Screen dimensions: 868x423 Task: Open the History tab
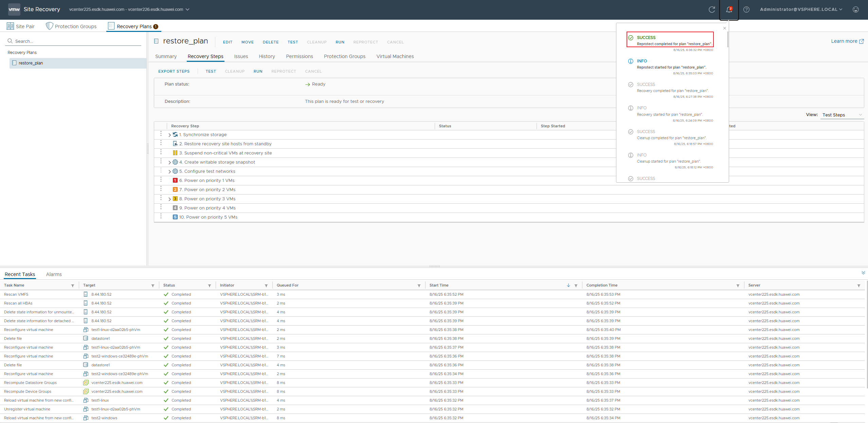(267, 56)
